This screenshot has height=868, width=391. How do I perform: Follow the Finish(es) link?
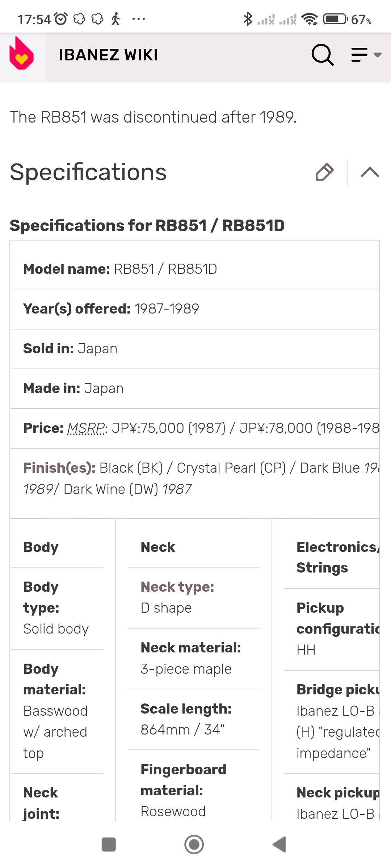(59, 468)
